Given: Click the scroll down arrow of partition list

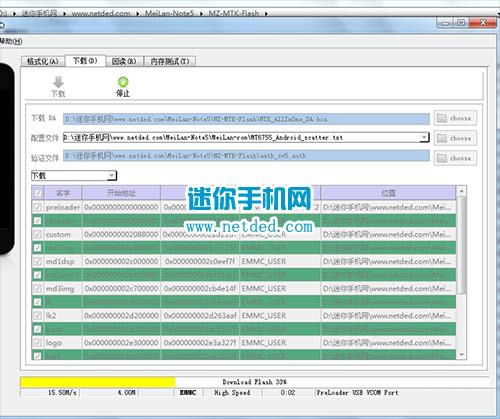Looking at the screenshot, I should (x=462, y=355).
